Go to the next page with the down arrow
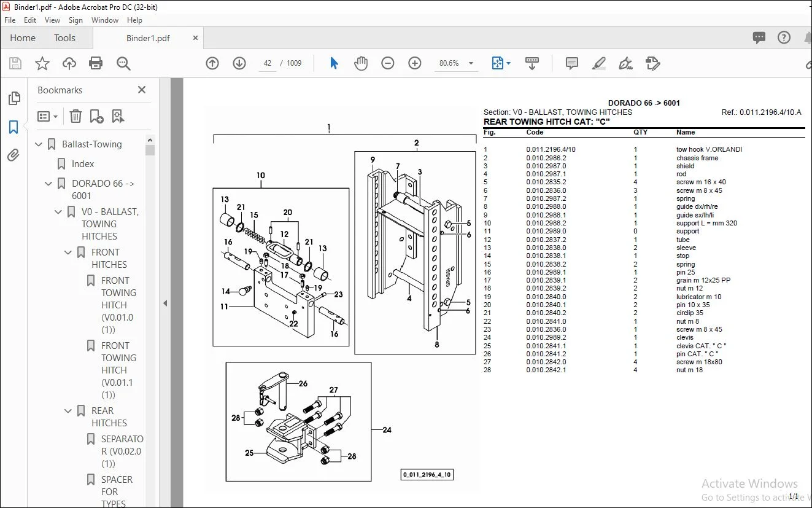Viewport: 812px width, 508px height. pyautogui.click(x=239, y=63)
